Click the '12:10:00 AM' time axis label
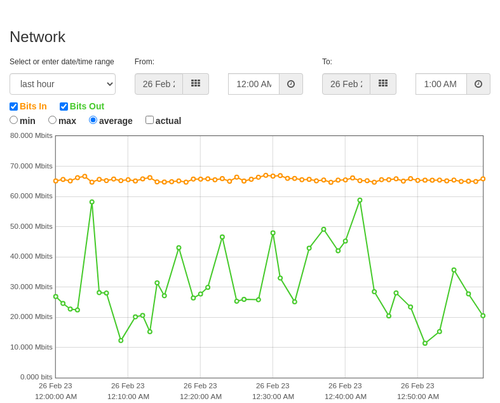This screenshot has height=403, width=500. [x=128, y=397]
